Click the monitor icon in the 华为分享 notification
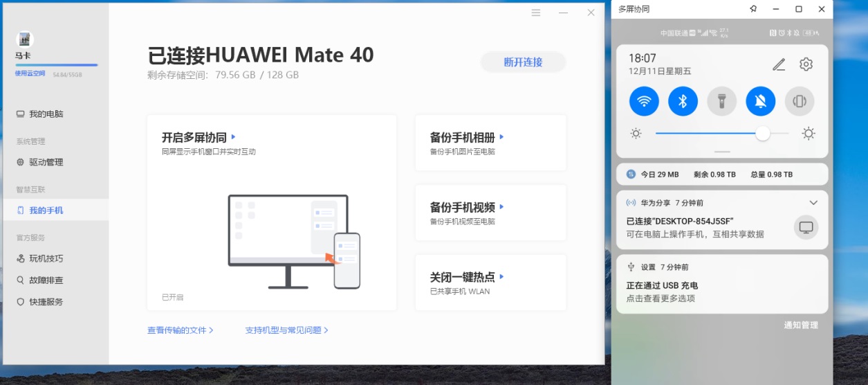 click(806, 227)
